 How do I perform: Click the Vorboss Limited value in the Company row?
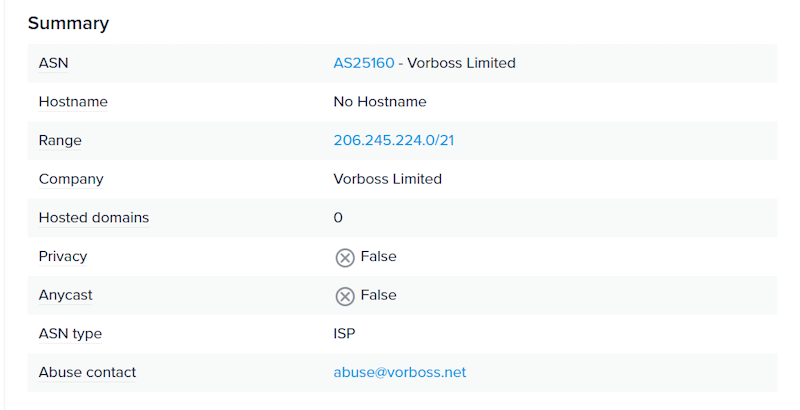pos(387,179)
